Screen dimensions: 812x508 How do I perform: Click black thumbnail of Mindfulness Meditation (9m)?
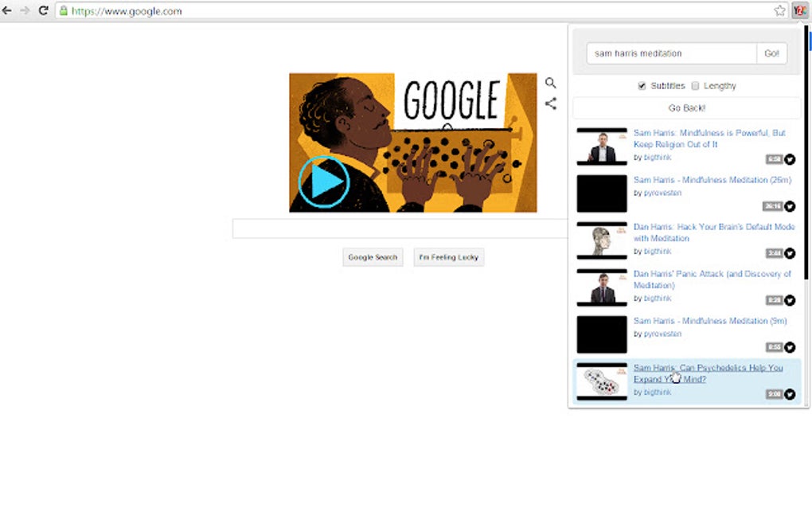(x=602, y=334)
